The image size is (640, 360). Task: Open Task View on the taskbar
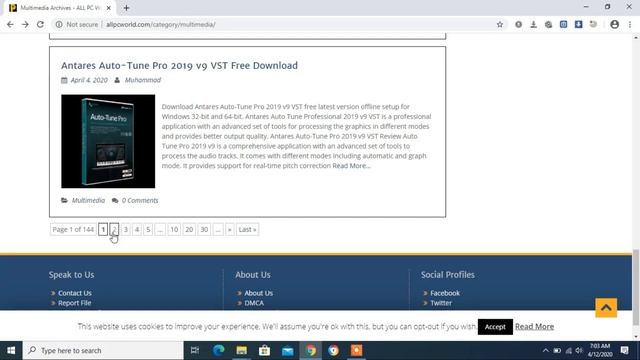(x=195, y=350)
